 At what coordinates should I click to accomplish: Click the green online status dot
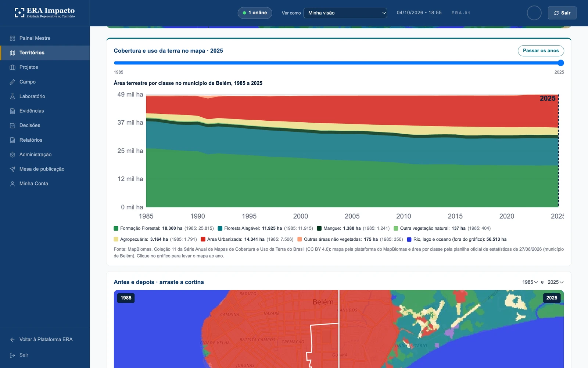click(x=244, y=13)
